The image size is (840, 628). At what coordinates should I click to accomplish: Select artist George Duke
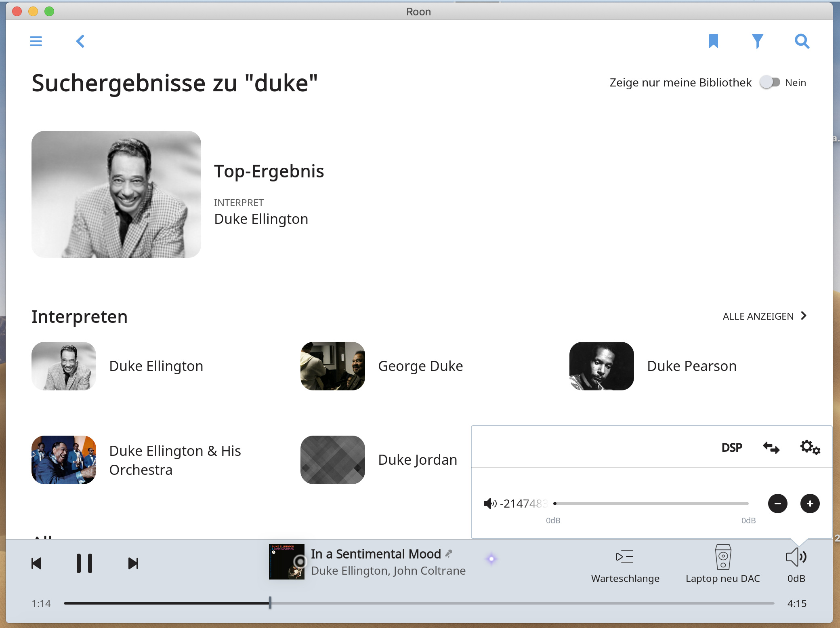pos(420,366)
